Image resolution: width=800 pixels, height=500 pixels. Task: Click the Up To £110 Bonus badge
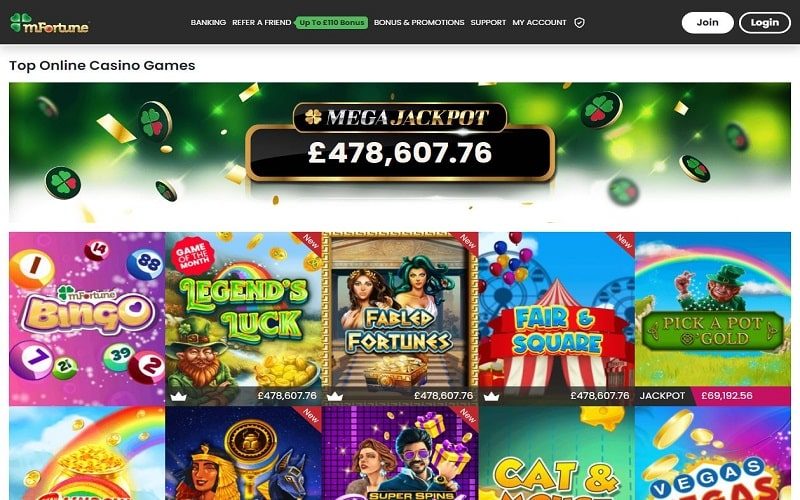tap(332, 22)
